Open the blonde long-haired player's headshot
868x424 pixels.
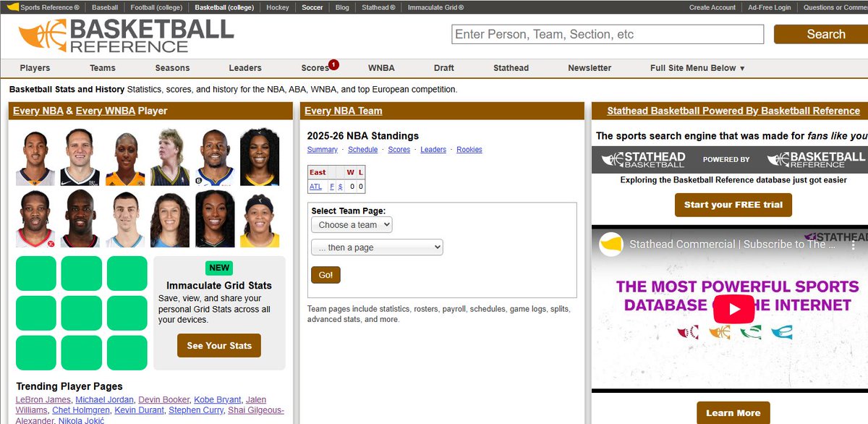[170, 157]
